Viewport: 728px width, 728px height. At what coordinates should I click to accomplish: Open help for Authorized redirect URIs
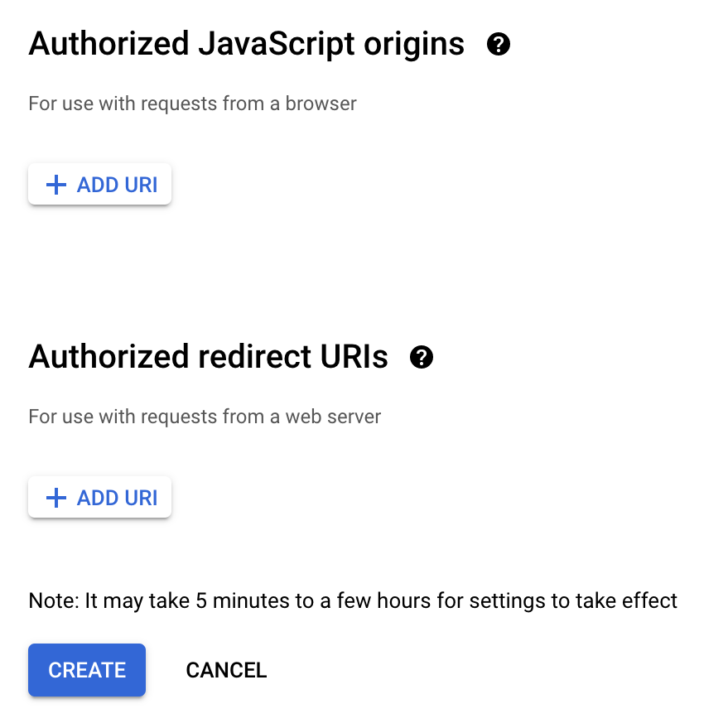pos(422,357)
